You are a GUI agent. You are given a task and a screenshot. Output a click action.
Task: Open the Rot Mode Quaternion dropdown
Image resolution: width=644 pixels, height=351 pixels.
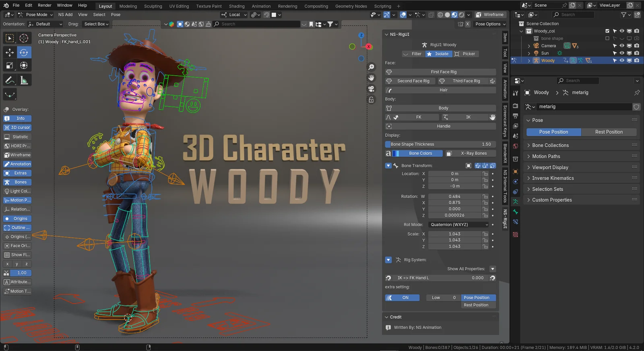(x=459, y=225)
